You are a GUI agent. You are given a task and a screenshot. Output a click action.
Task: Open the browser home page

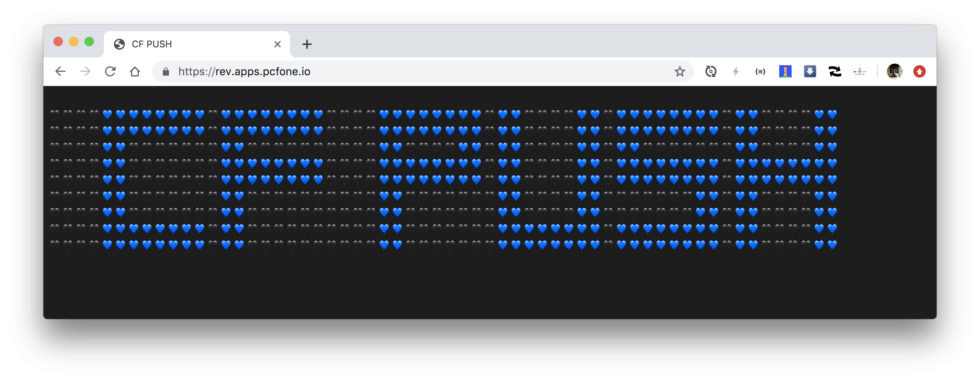point(135,71)
